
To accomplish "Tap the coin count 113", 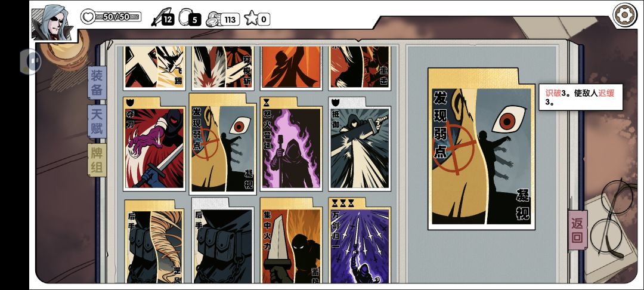I will [230, 19].
